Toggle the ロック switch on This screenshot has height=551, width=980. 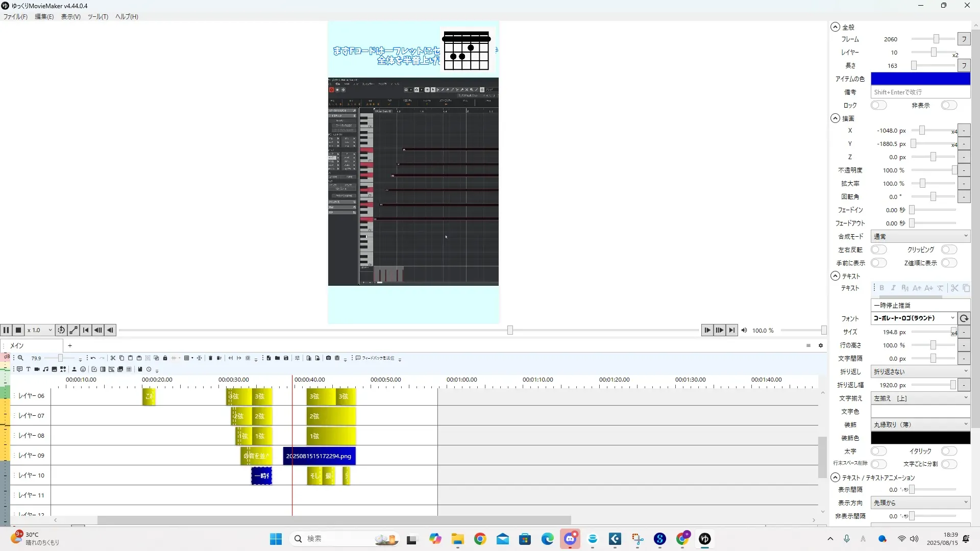tap(878, 105)
